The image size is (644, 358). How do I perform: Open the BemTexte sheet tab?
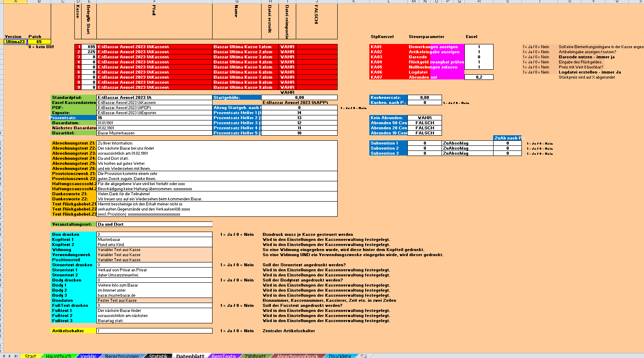click(224, 356)
